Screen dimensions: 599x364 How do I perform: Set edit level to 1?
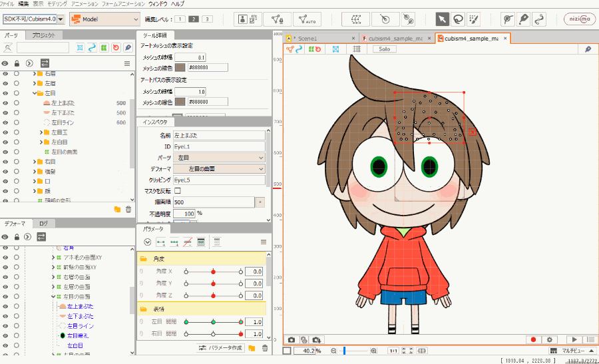point(180,19)
